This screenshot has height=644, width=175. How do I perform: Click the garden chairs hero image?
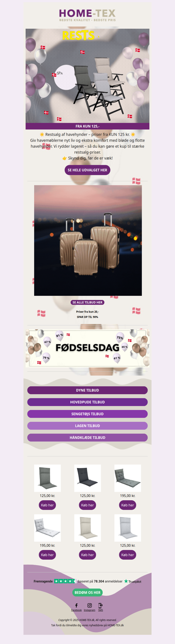click(x=87, y=76)
